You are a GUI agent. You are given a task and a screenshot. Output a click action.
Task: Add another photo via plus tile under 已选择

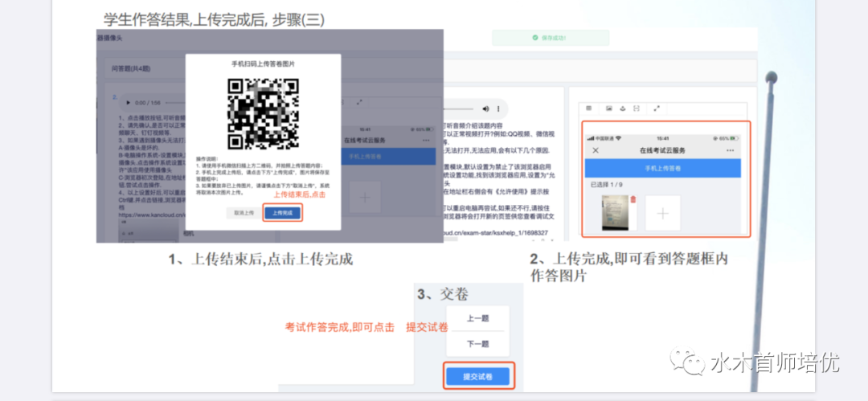coord(662,213)
